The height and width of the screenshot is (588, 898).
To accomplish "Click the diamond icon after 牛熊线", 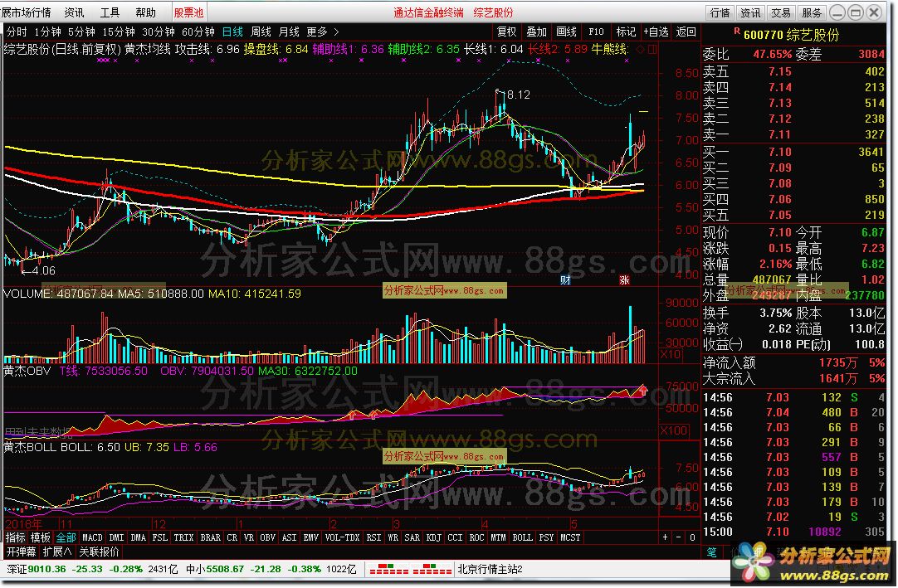I will 640,49.
